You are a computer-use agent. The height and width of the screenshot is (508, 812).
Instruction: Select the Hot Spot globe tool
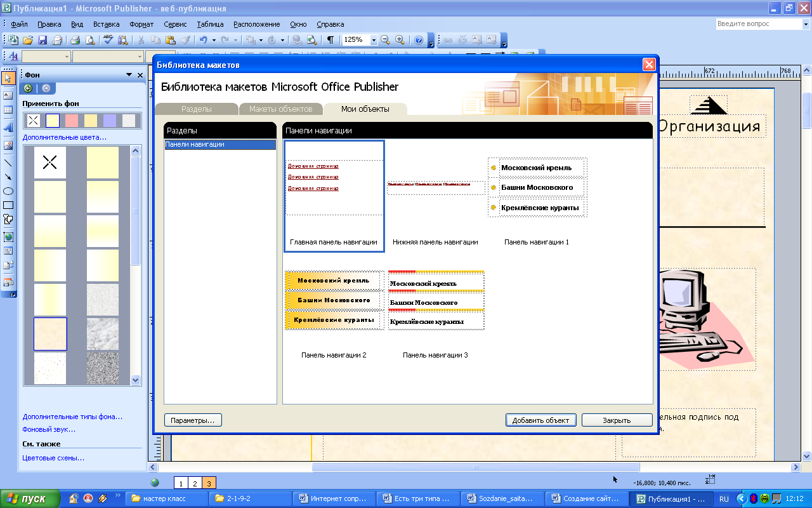pos(8,237)
